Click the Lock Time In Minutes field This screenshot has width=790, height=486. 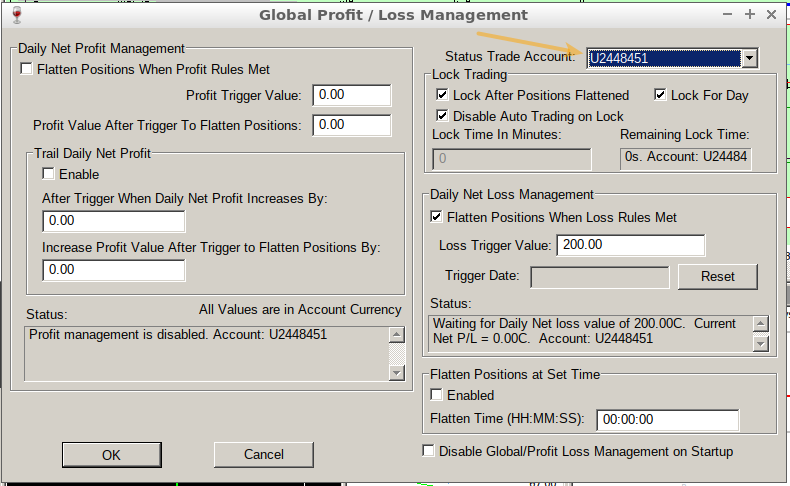coord(511,159)
